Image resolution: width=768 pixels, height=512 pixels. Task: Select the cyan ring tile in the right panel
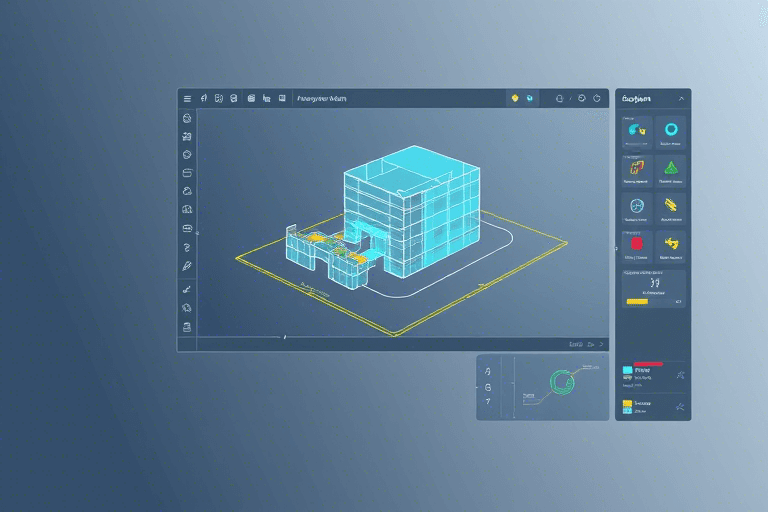click(x=670, y=129)
